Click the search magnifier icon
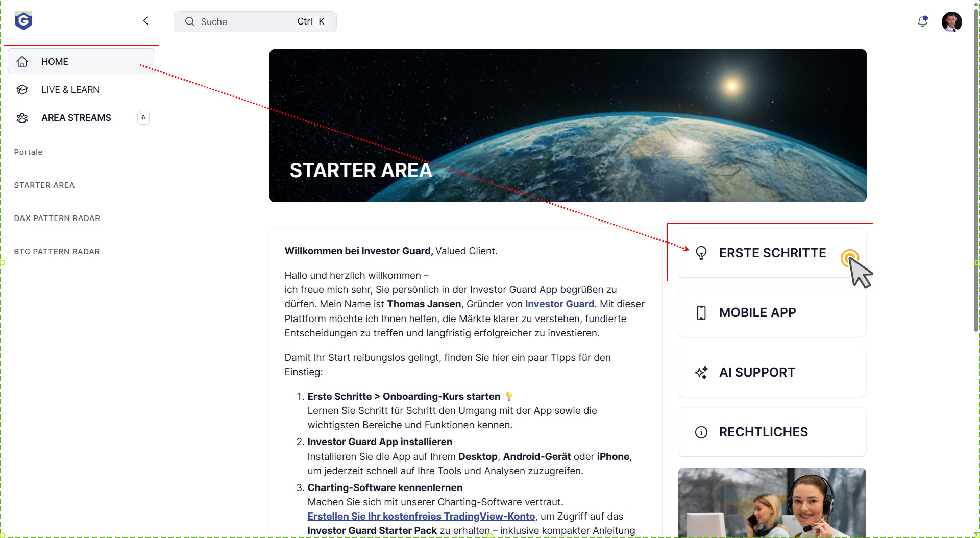The height and width of the screenshot is (538, 980). 190,21
